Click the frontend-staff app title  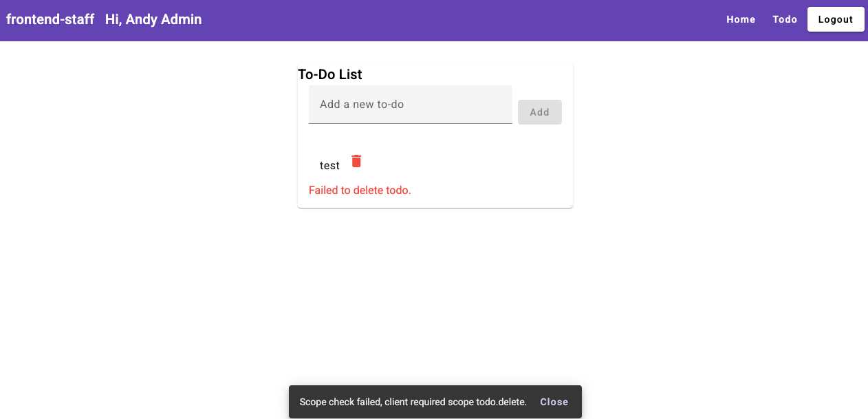point(50,19)
